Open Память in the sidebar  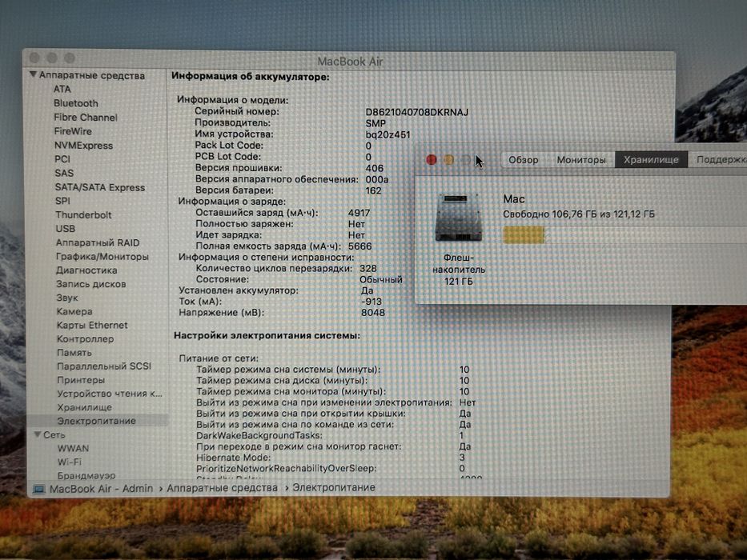point(74,353)
